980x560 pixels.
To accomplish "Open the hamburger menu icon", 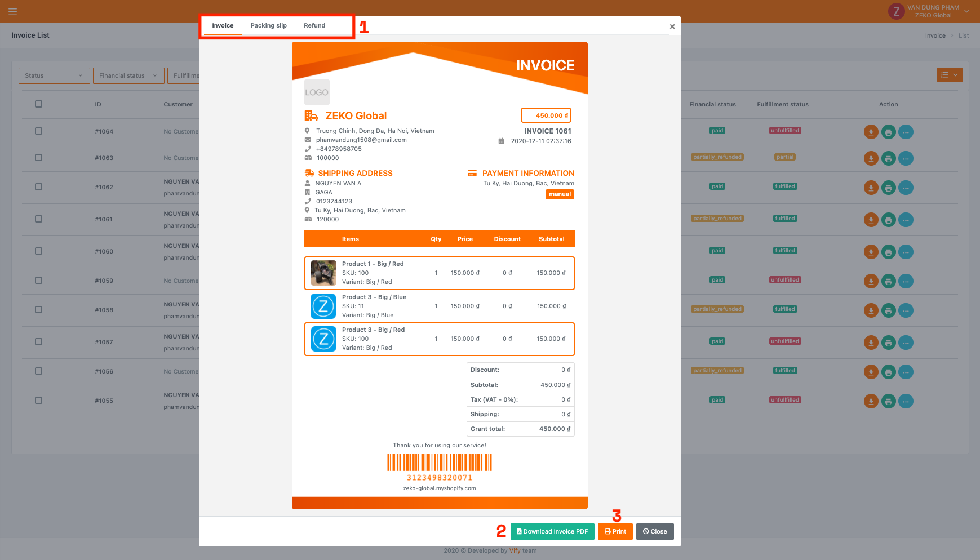I will 12,11.
